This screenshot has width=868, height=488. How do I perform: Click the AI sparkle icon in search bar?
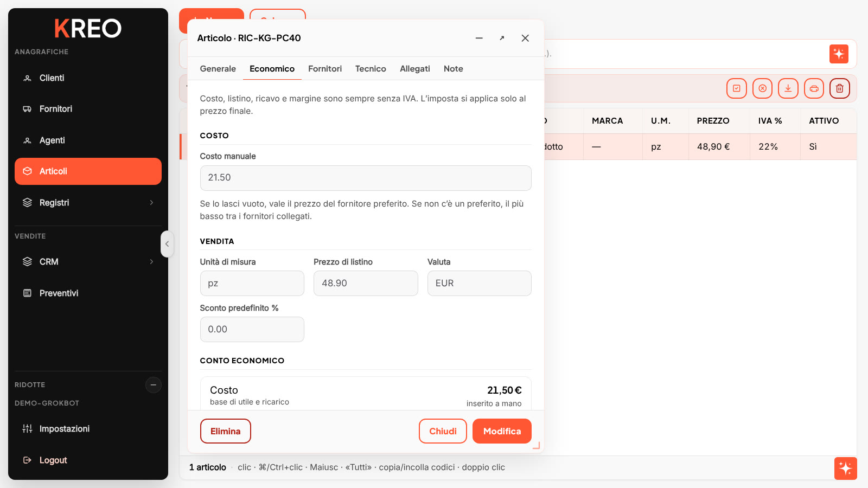pyautogui.click(x=839, y=54)
